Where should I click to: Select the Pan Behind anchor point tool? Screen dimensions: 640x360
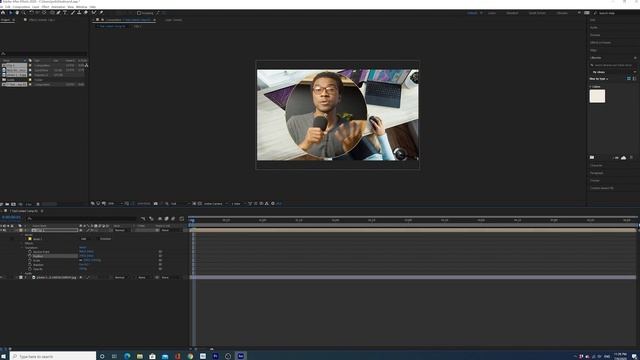click(44, 13)
